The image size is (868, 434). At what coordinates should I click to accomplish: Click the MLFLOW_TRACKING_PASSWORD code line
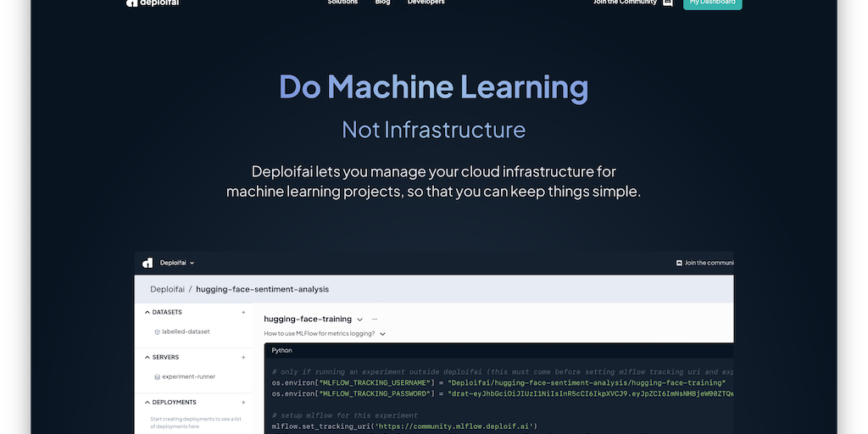(502, 393)
